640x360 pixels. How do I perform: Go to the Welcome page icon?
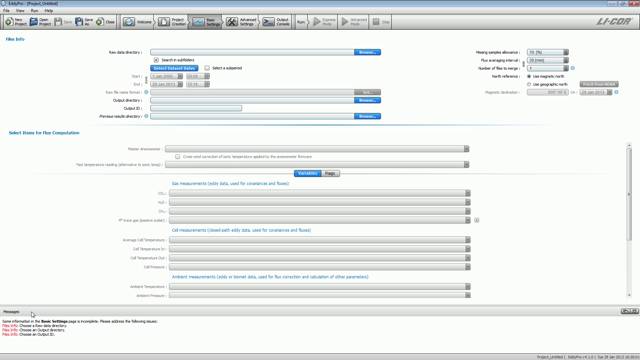coord(129,22)
